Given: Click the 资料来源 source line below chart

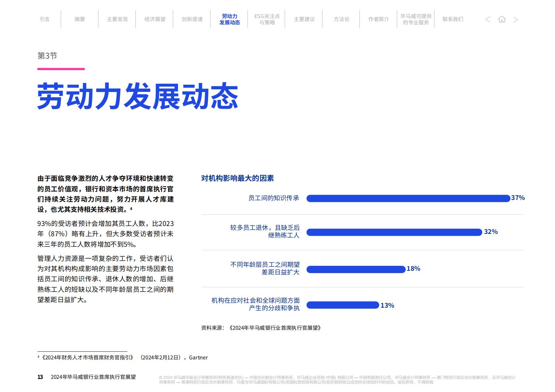Looking at the screenshot, I should (x=261, y=328).
